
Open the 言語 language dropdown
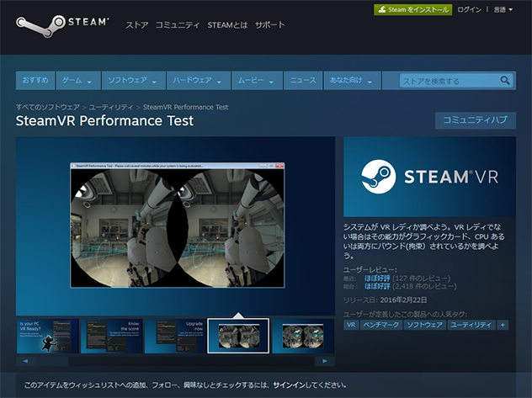point(503,10)
